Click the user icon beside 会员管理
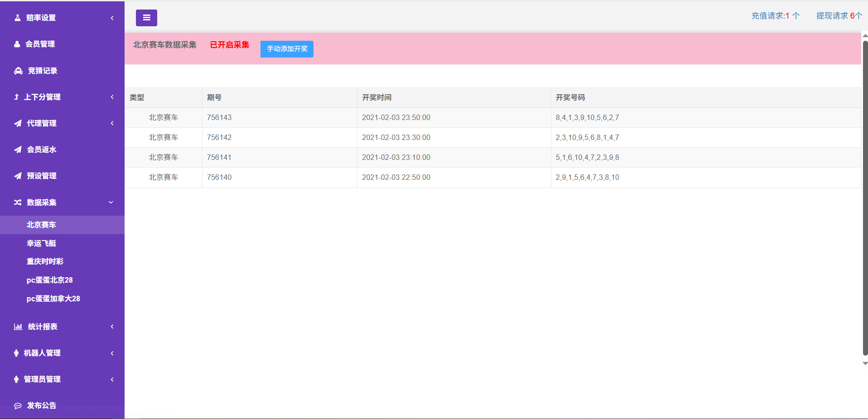Image resolution: width=868 pixels, height=419 pixels. click(17, 44)
